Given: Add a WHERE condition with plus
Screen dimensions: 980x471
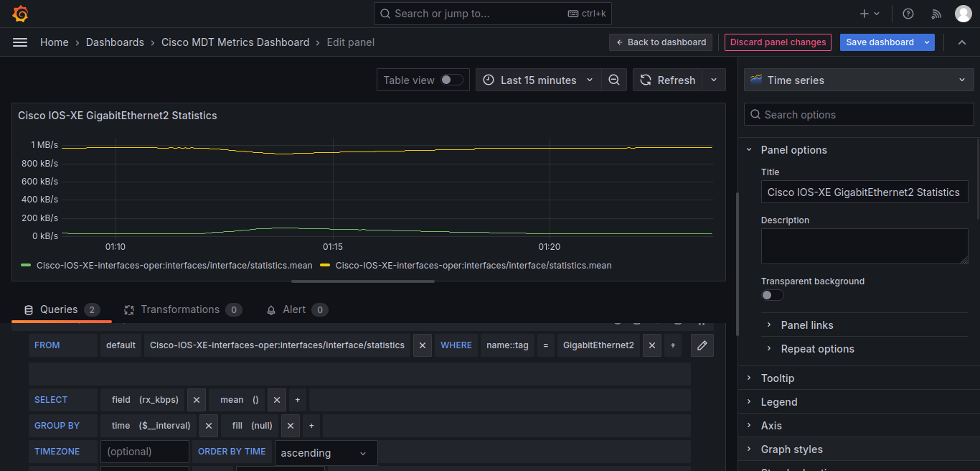Looking at the screenshot, I should pyautogui.click(x=673, y=345).
